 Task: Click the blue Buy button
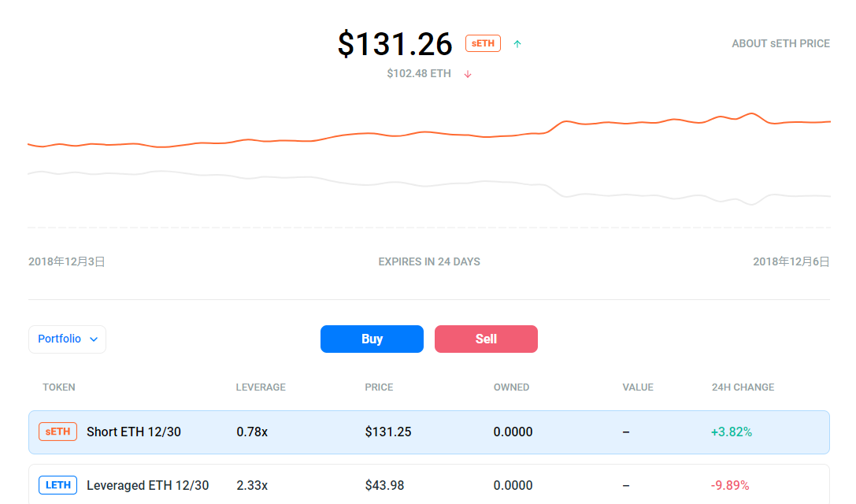372,339
